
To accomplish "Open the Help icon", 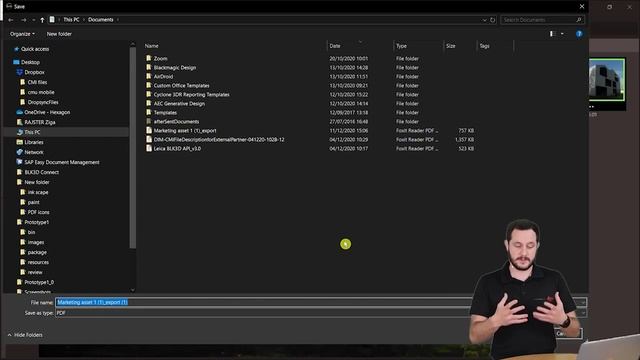I will 579,34.
